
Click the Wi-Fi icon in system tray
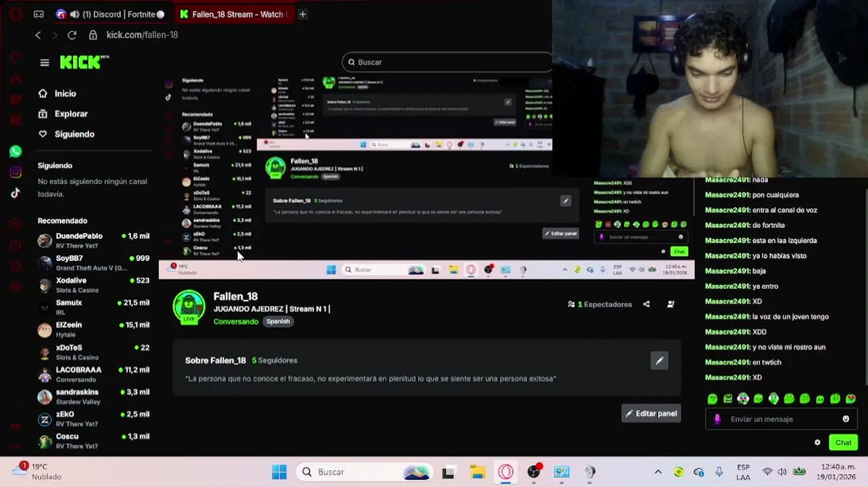tap(767, 472)
